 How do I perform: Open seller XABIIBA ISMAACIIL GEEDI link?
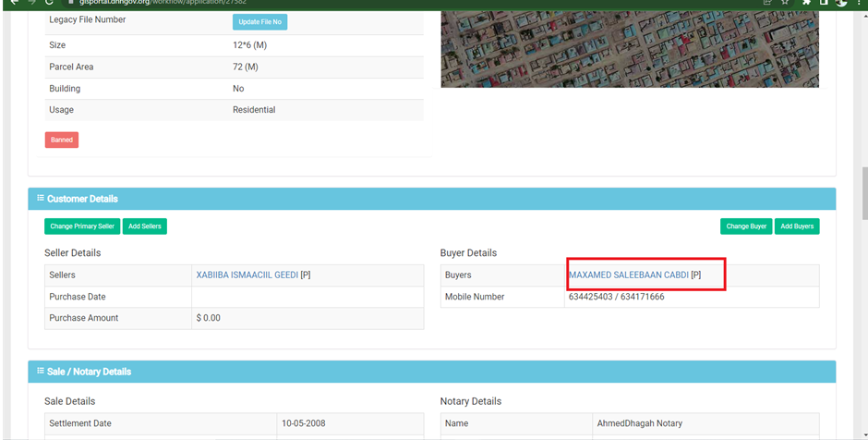pyautogui.click(x=247, y=275)
